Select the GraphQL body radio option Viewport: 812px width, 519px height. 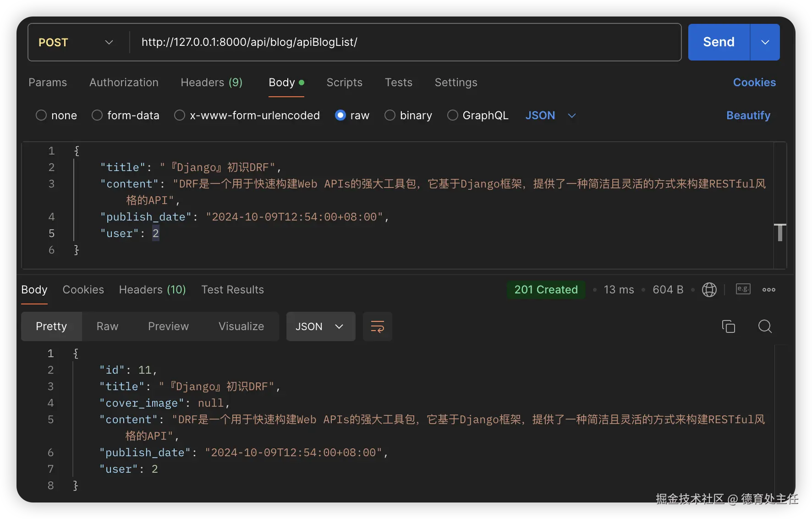pyautogui.click(x=453, y=115)
